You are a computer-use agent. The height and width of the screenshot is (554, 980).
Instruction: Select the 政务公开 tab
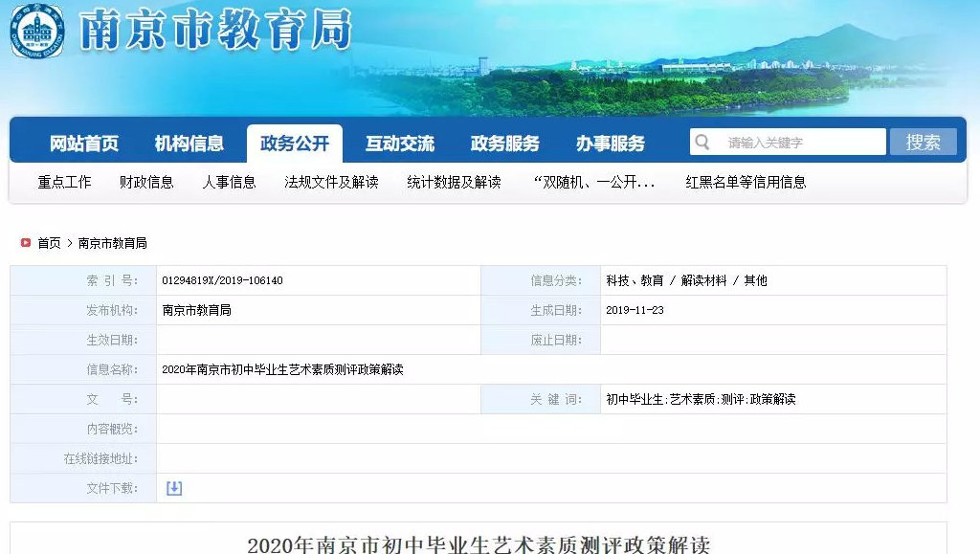(x=295, y=144)
